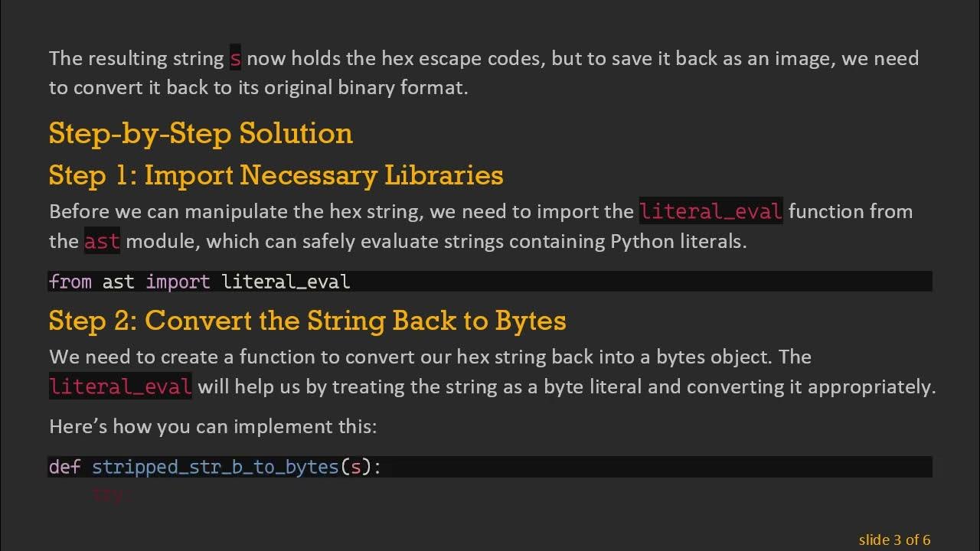
Task: Click the inline code 's' in the first paragraph
Action: pyautogui.click(x=236, y=59)
